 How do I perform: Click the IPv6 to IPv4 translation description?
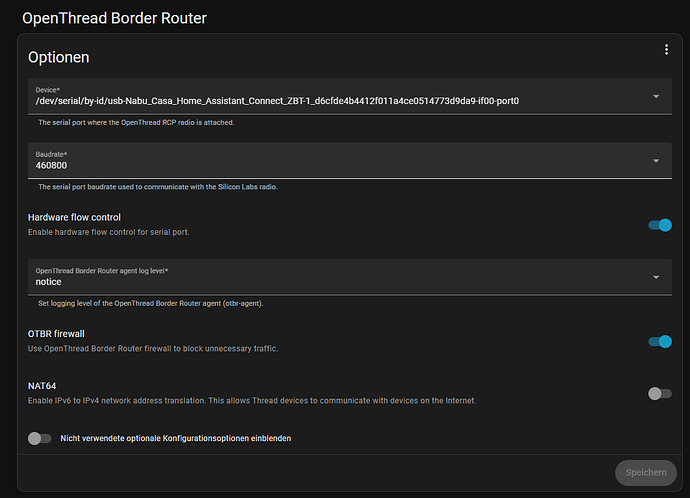(x=252, y=401)
